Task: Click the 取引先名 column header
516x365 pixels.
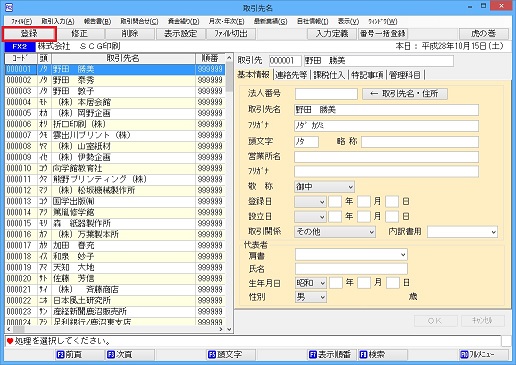Action: [x=123, y=58]
